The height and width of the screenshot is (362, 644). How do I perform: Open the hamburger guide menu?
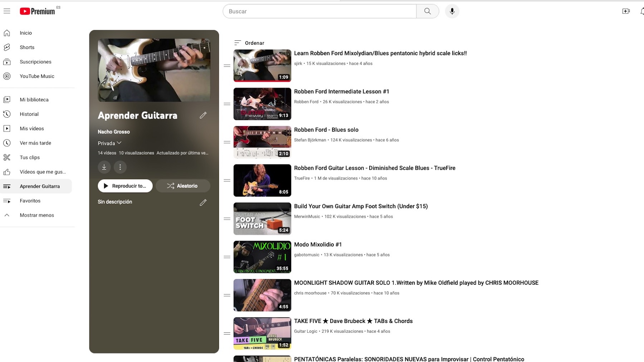coord(7,11)
